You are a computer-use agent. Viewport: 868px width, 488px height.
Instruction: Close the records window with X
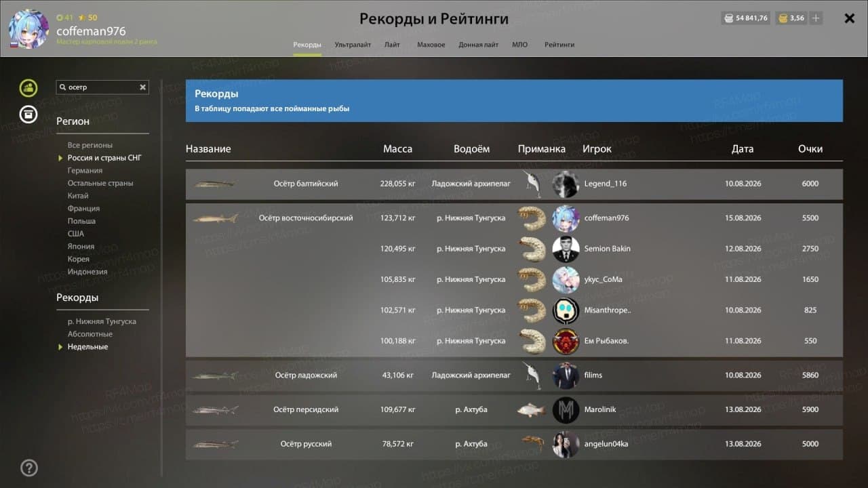click(849, 18)
